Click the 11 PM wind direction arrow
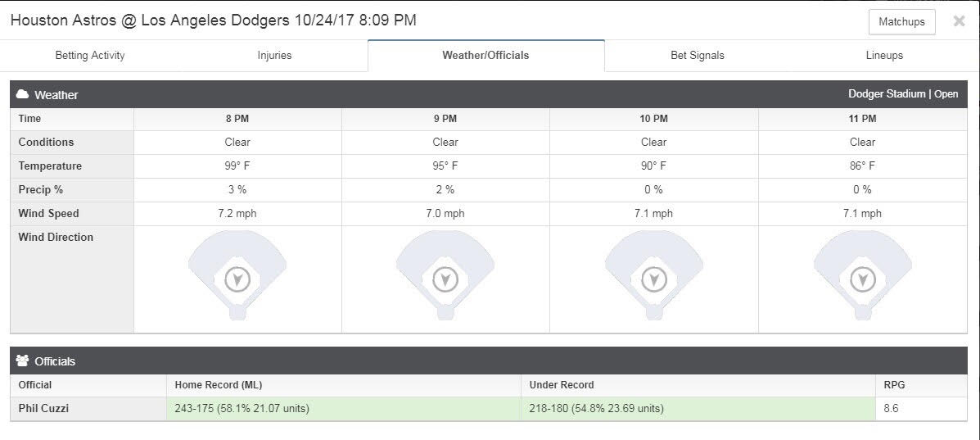Image resolution: width=980 pixels, height=440 pixels. pyautogui.click(x=862, y=279)
